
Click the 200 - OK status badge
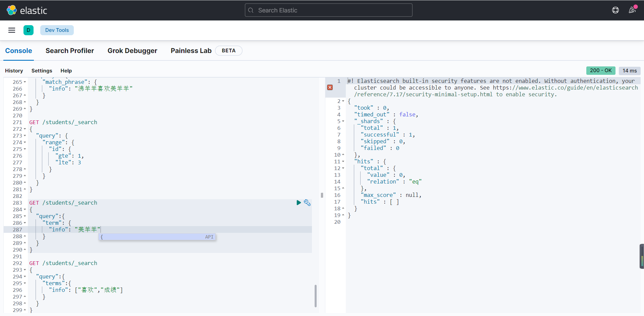click(x=601, y=70)
